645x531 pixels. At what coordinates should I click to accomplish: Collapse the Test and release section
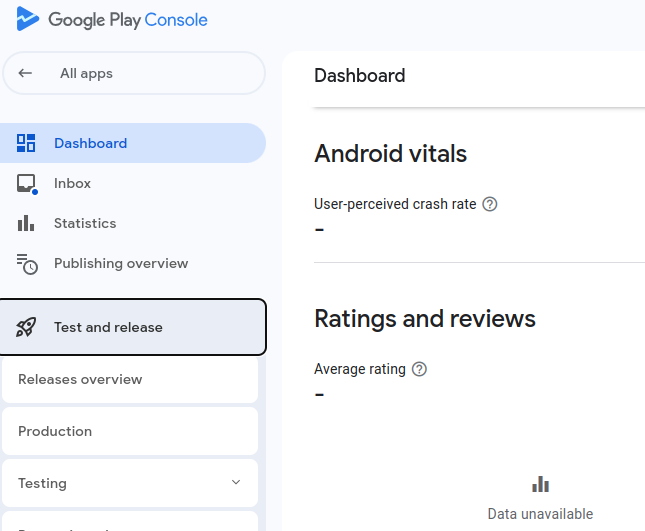[134, 327]
